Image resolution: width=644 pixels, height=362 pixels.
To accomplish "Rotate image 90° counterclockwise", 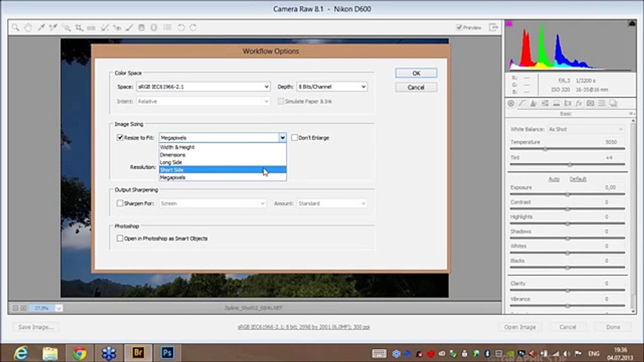I will (x=181, y=28).
